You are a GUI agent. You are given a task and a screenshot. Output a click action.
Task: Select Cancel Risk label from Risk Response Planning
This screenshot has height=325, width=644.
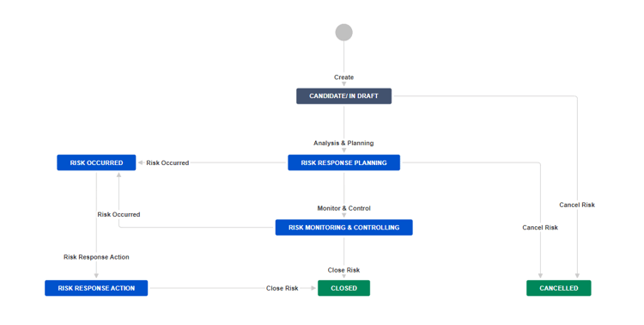(x=540, y=228)
